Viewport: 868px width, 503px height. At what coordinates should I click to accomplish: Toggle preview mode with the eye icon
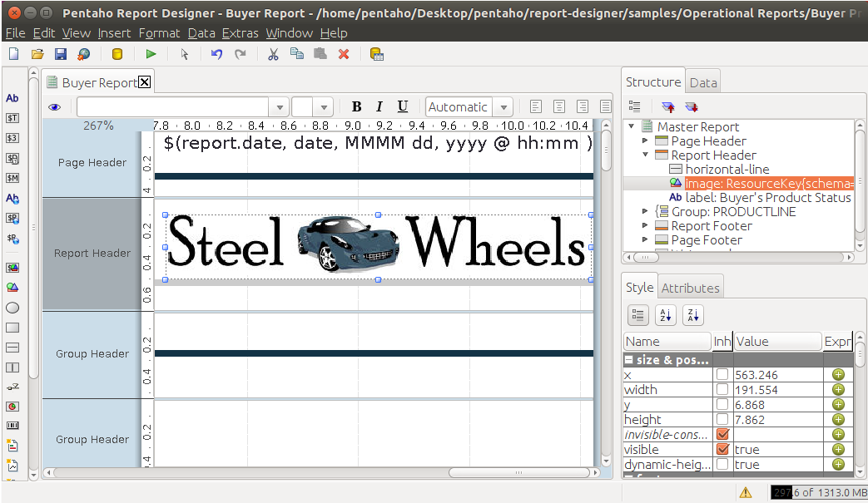point(54,107)
